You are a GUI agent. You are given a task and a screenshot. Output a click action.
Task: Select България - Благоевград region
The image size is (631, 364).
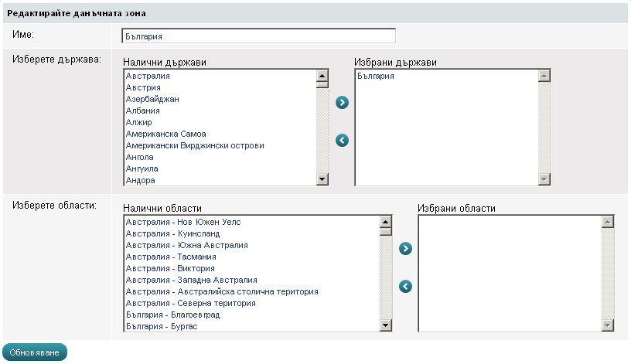point(172,315)
